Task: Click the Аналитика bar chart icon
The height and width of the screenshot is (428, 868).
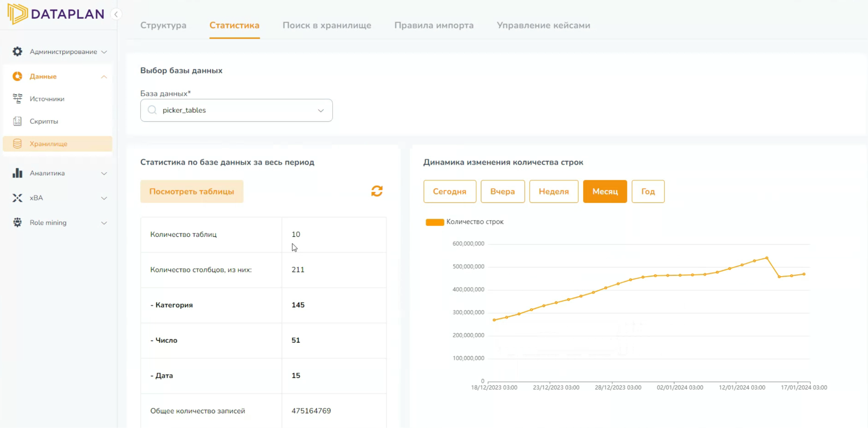Action: point(17,173)
